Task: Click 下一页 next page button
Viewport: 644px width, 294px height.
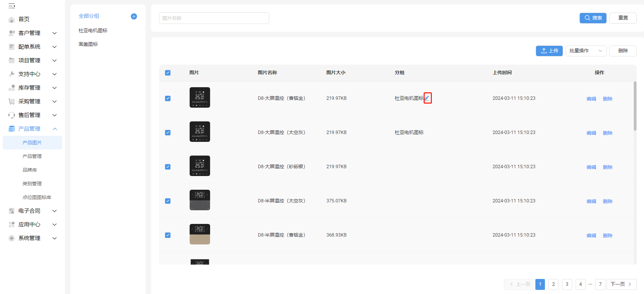Action: point(621,284)
